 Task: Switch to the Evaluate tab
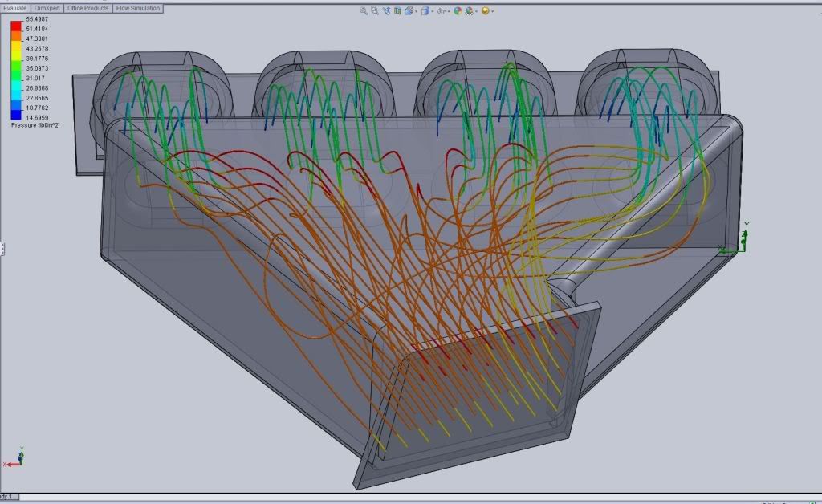14,8
